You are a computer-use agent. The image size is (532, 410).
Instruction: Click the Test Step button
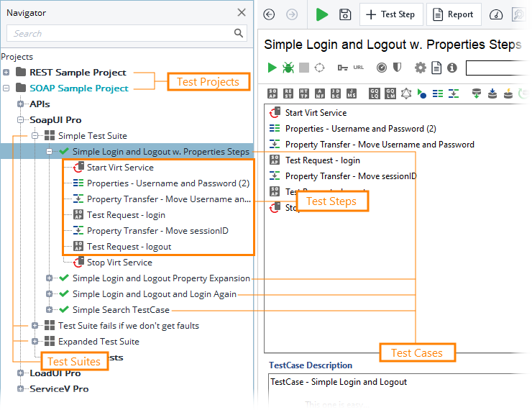click(x=391, y=14)
